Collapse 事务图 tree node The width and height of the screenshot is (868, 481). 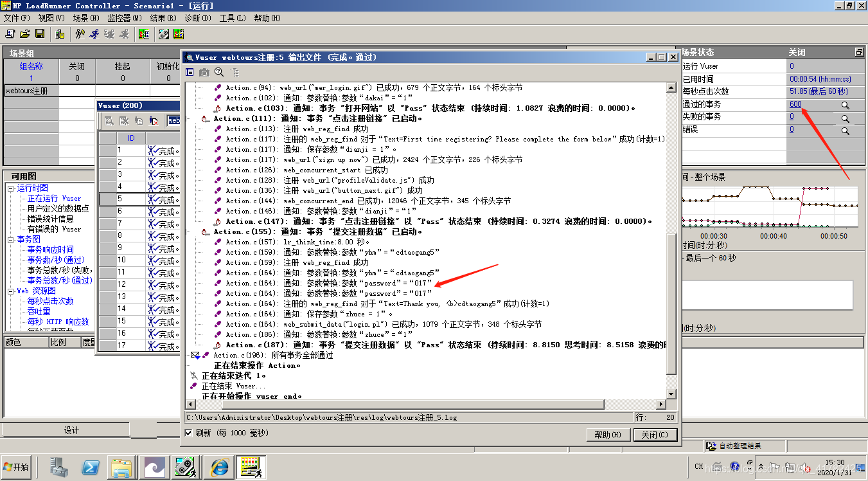click(11, 240)
